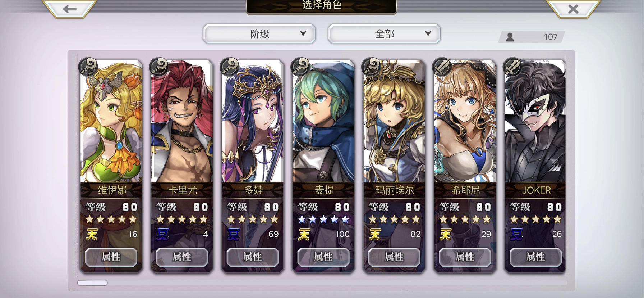
Task: Click the 天 element icon under 玛丽埃尔
Action: 375,234
